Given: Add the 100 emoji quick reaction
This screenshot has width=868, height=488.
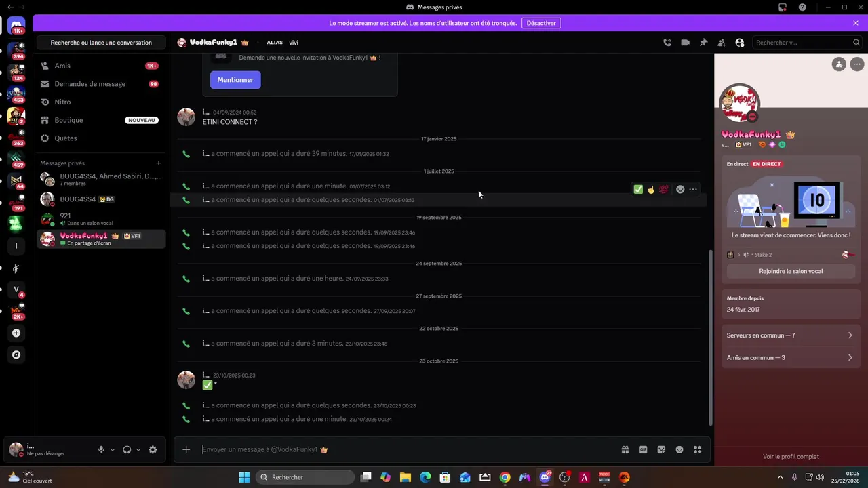Looking at the screenshot, I should 664,190.
